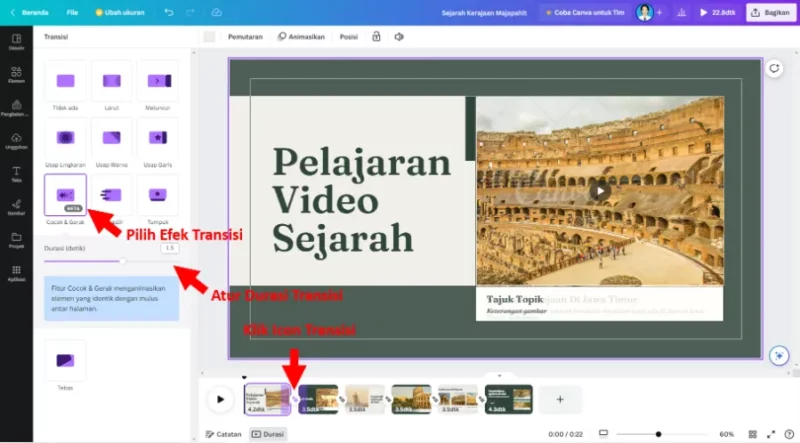Viewport: 800px width, 443px height.
Task: Open the Animasikan toolbar option
Action: tap(301, 37)
